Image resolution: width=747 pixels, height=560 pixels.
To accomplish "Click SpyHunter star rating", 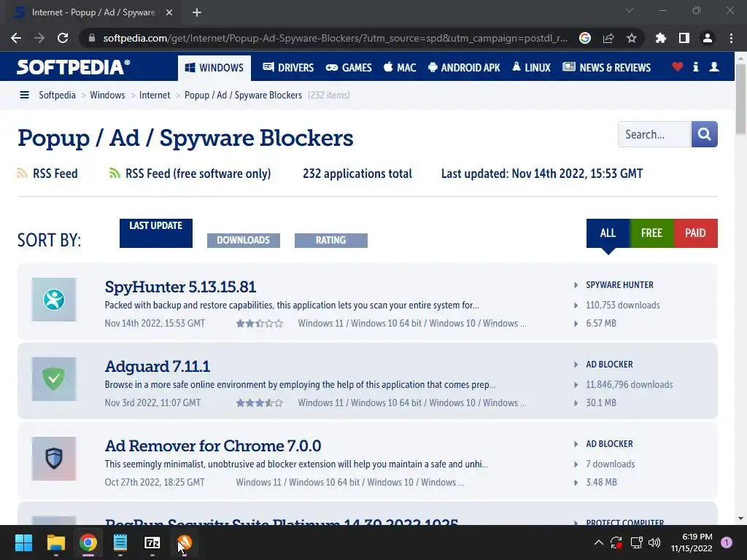I will click(x=260, y=323).
